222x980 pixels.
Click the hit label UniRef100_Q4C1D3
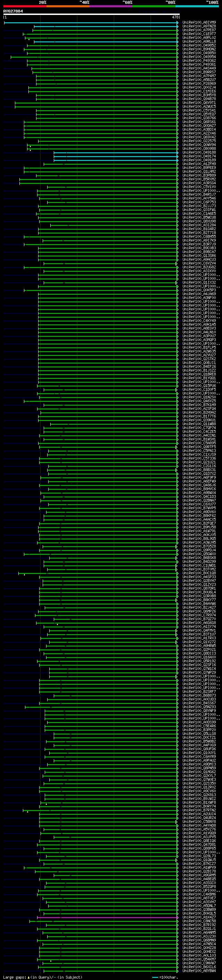coord(199,496)
